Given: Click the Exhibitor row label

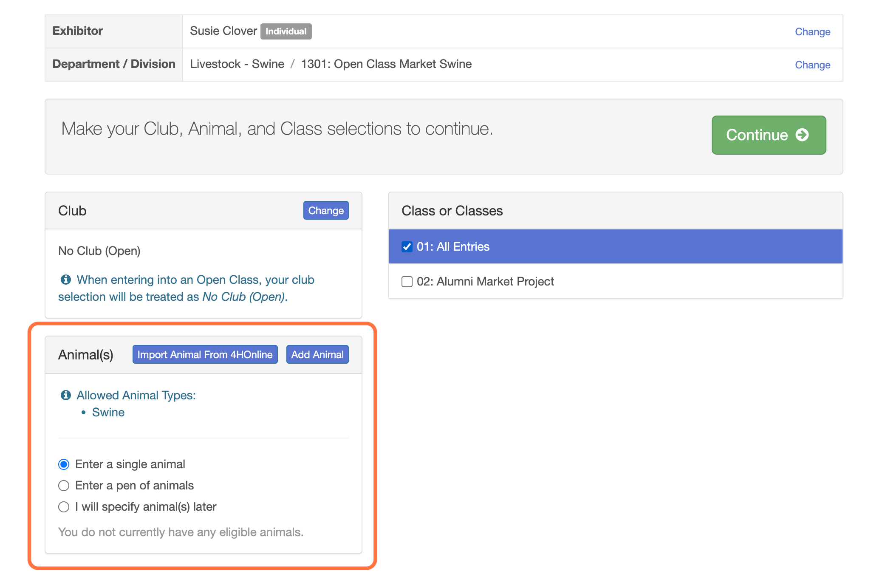Looking at the screenshot, I should (x=78, y=31).
